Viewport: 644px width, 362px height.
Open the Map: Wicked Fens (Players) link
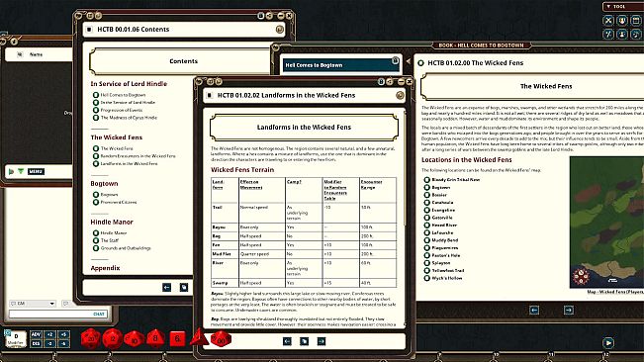pyautogui.click(x=615, y=292)
